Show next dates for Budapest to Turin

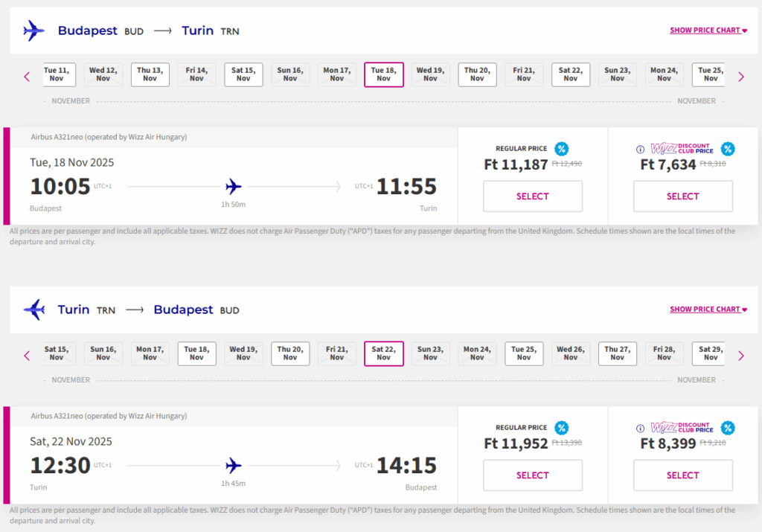740,77
